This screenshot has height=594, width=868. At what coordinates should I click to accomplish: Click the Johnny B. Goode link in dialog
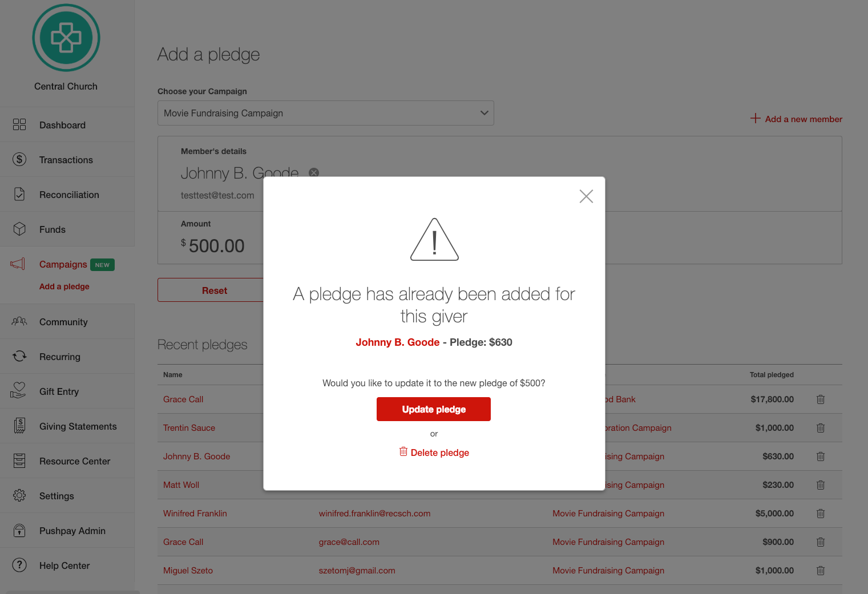tap(397, 342)
